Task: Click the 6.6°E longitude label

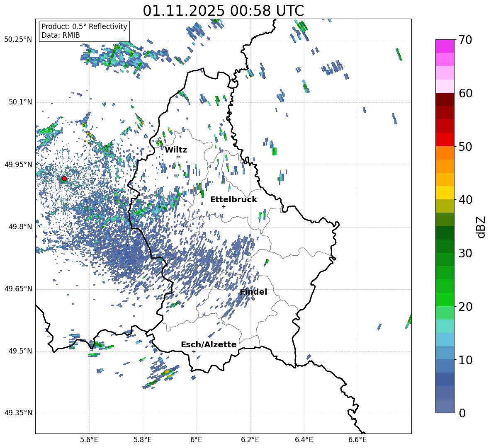Action: (x=357, y=440)
